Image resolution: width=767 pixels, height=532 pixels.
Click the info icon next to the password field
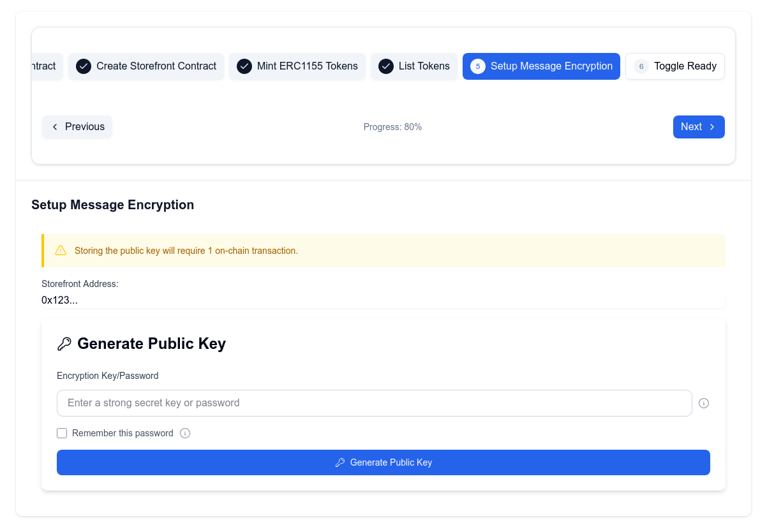tap(704, 403)
